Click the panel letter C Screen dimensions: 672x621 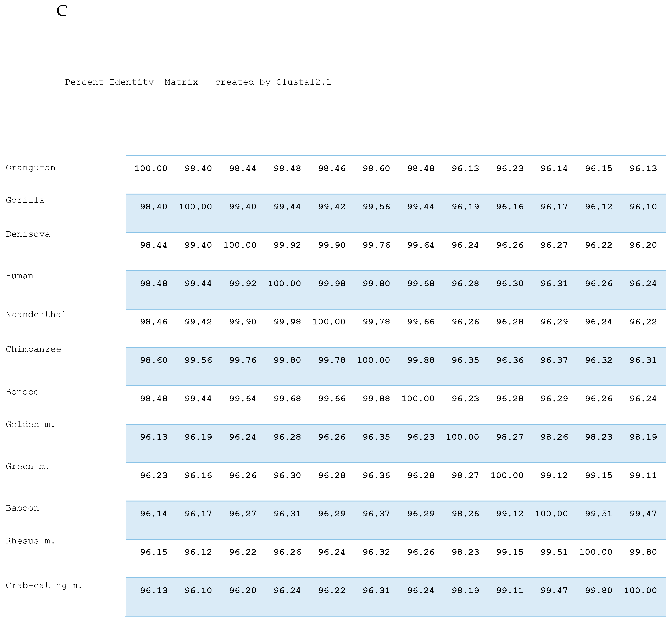coord(62,11)
